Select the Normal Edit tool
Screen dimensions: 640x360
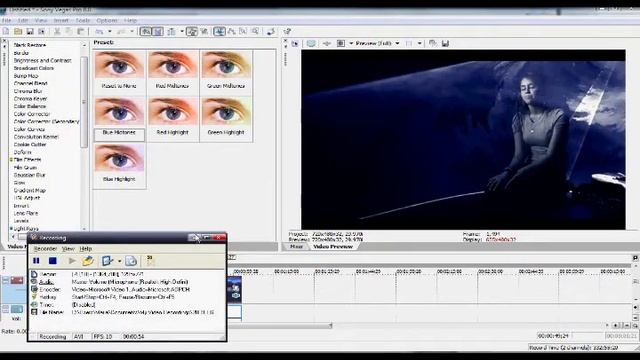point(219,31)
